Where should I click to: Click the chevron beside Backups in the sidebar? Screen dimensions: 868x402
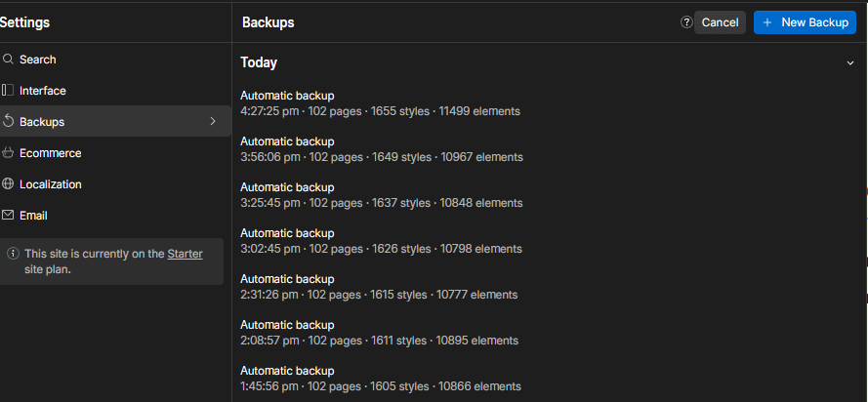tap(213, 121)
